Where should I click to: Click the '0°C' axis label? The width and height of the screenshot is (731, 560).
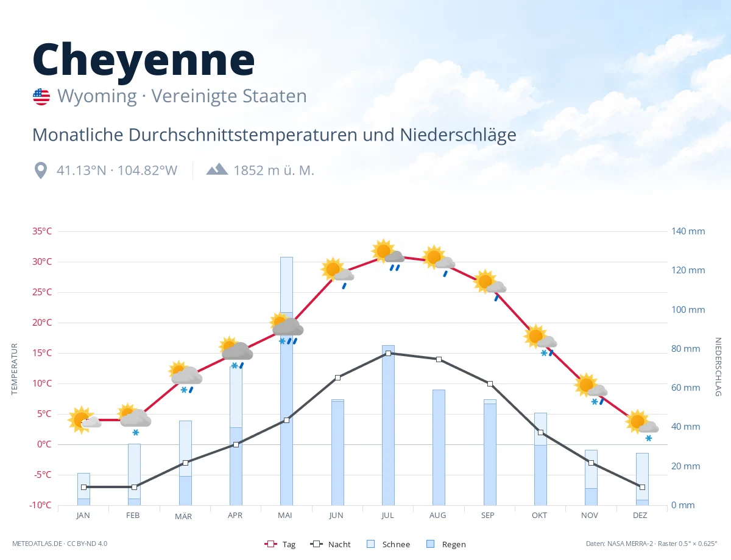point(44,444)
